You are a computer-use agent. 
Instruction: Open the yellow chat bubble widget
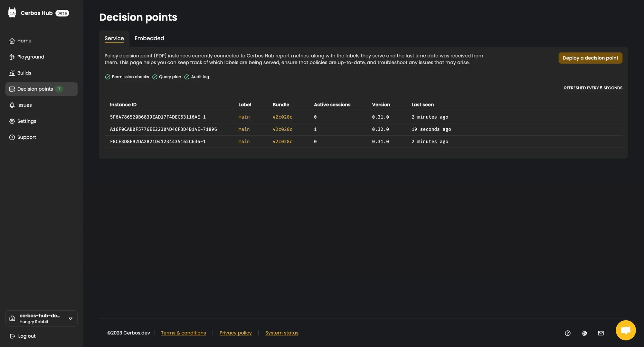coord(625,330)
